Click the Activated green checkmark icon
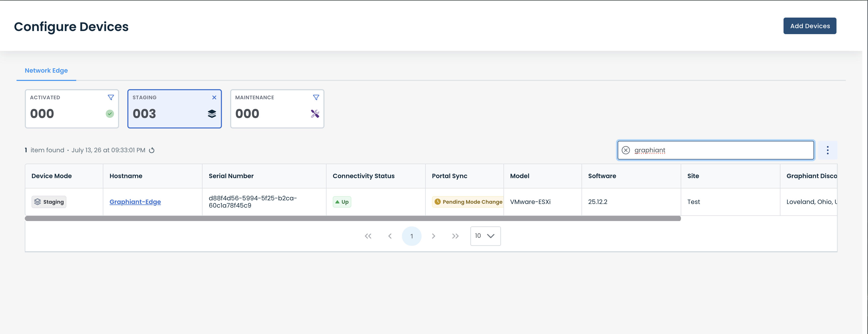Screen dimensions: 868x334 [x=110, y=113]
